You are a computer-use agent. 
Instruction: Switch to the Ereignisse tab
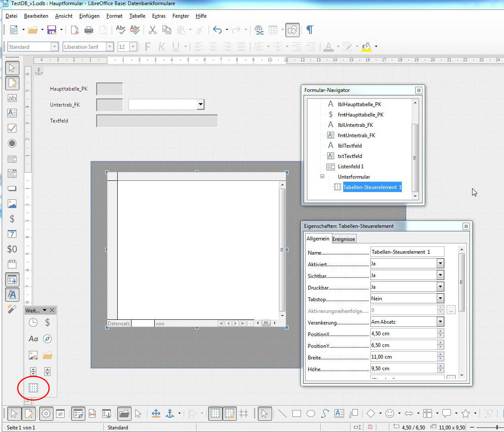(344, 239)
